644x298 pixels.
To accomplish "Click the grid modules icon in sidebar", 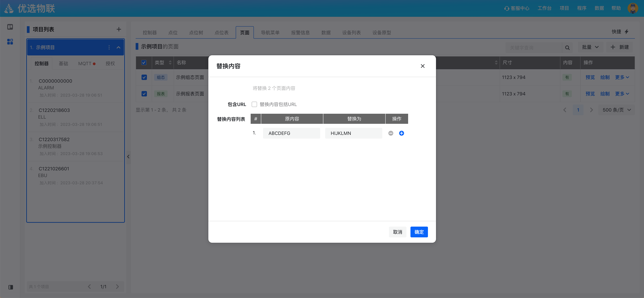I will pyautogui.click(x=10, y=41).
